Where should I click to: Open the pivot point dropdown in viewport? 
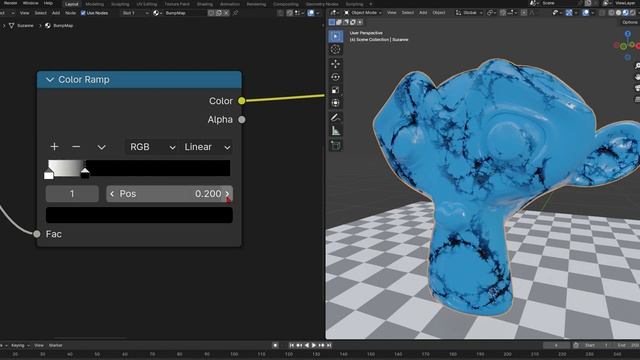coord(492,13)
